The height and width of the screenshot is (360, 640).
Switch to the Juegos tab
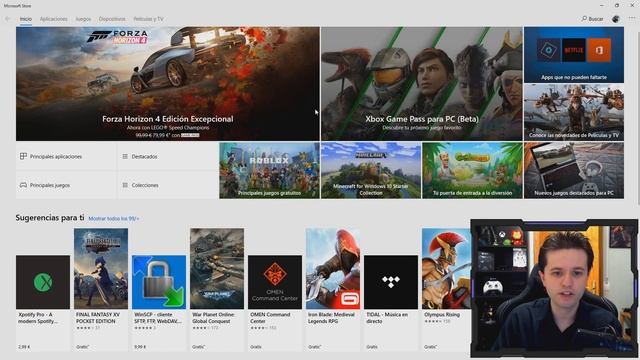83,19
